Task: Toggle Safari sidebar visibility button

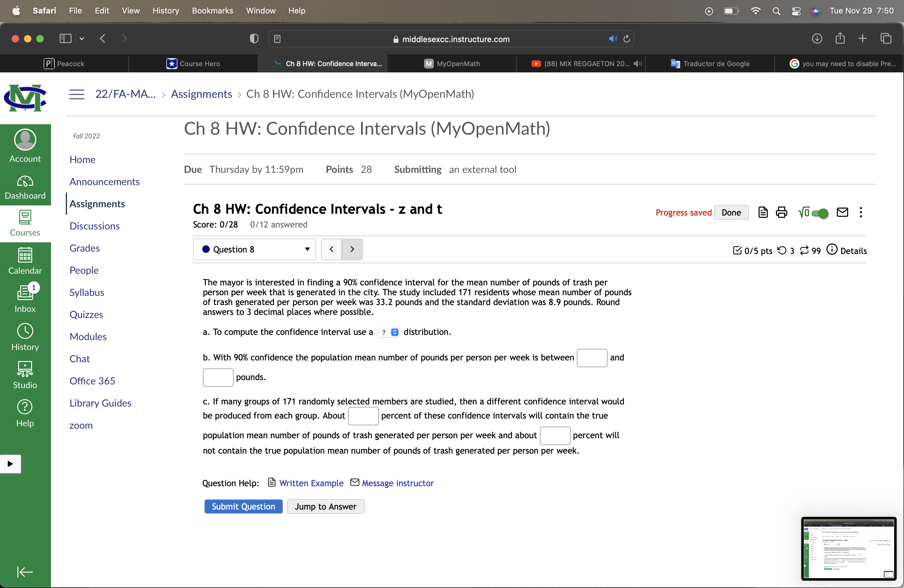Action: tap(65, 38)
